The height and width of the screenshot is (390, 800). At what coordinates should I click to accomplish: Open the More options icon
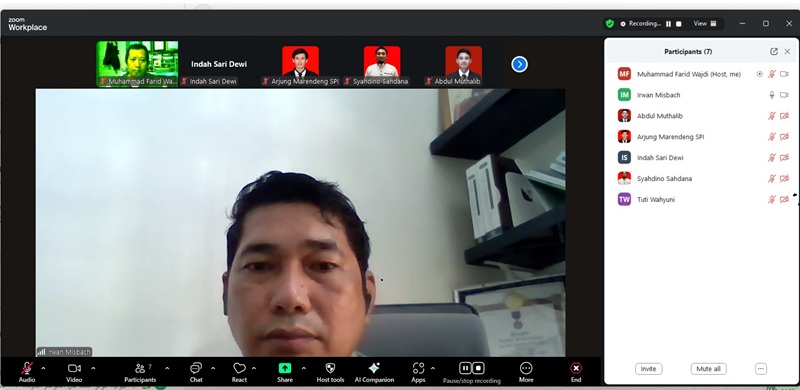[526, 368]
